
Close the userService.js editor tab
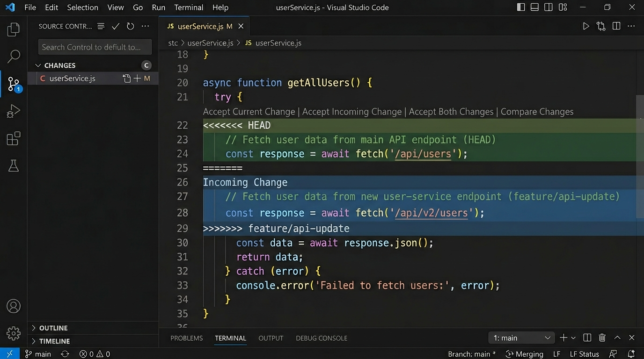[241, 26]
